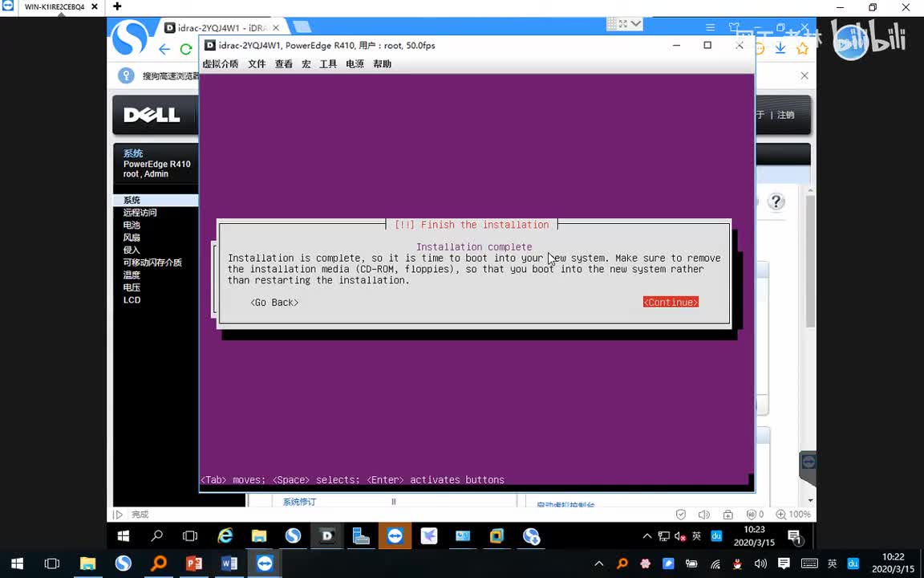Close the idrac-2YQJ4W1 browser tab
The image size is (924, 578).
point(276,28)
